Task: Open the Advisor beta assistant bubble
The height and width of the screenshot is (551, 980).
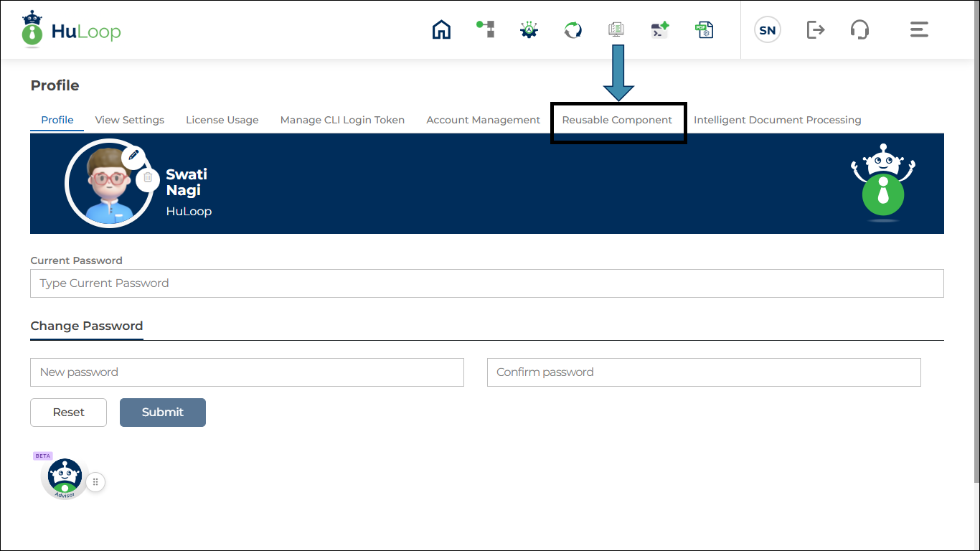Action: 64,476
